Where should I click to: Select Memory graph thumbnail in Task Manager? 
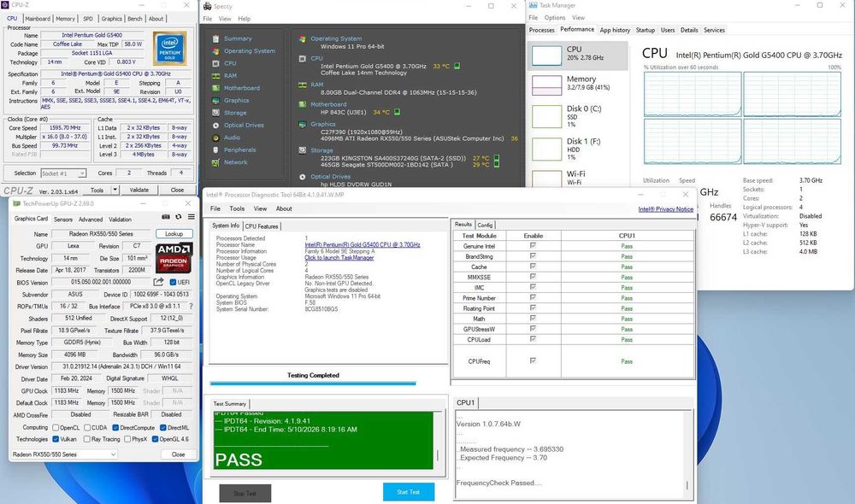coord(546,85)
